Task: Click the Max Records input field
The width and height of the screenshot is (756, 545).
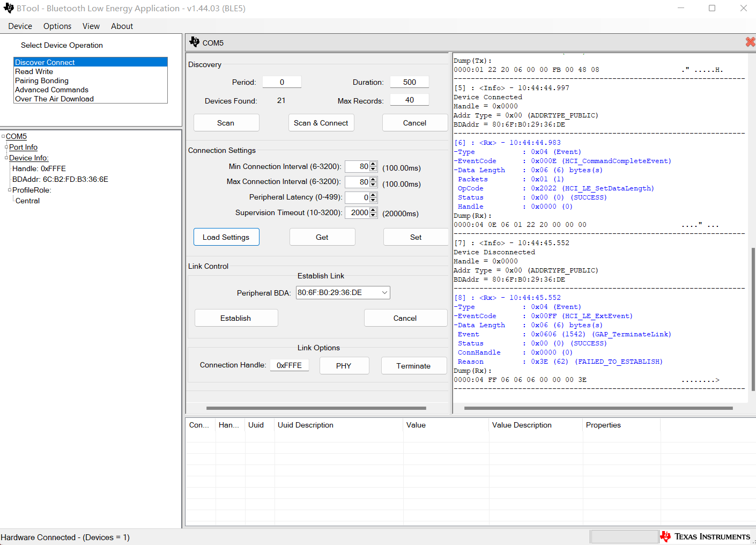Action: click(x=410, y=100)
